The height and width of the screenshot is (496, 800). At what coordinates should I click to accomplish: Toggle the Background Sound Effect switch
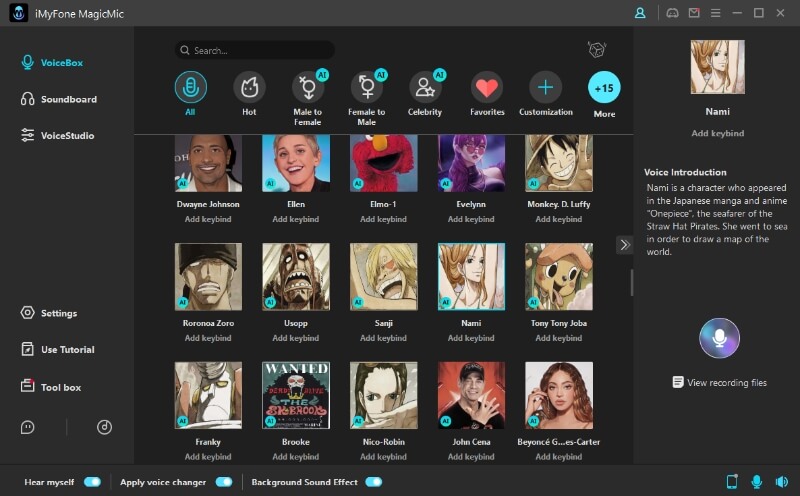373,482
